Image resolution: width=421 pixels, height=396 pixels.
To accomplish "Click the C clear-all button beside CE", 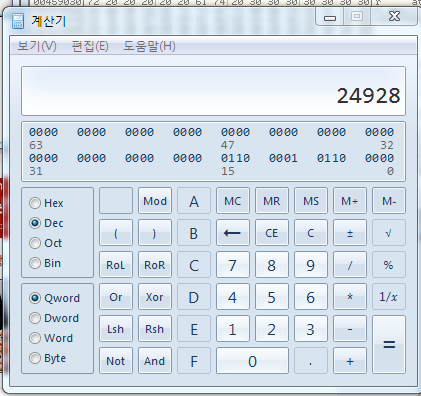I will tap(311, 233).
